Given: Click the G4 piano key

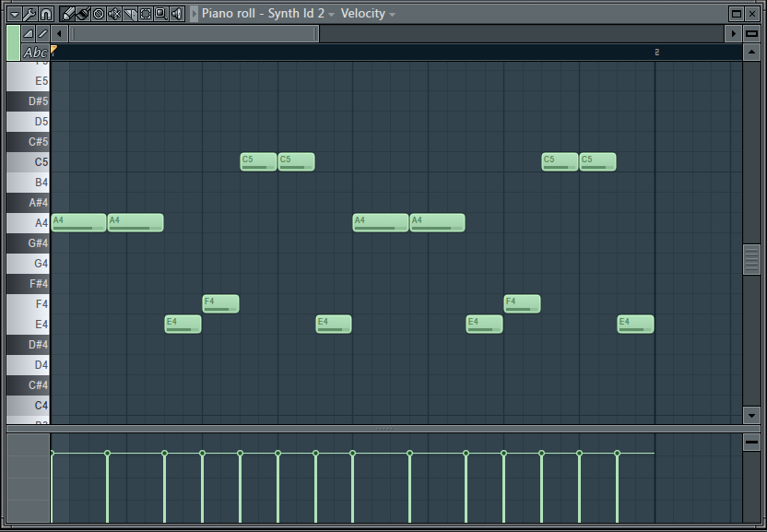Looking at the screenshot, I should tap(28, 264).
